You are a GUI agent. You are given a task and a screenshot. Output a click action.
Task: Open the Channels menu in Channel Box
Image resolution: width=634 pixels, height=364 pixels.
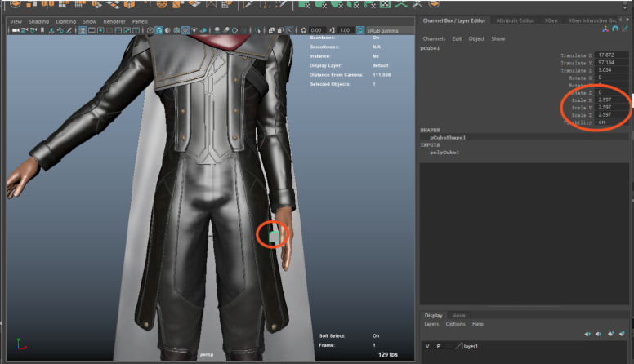(x=434, y=38)
